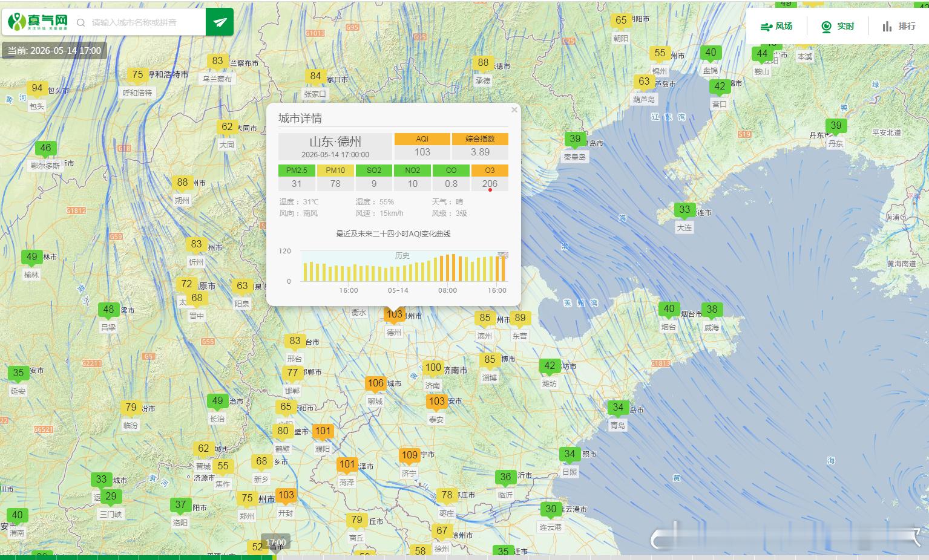Image resolution: width=929 pixels, height=560 pixels.
Task: Click the 综合指数 value 3.89
Action: point(481,152)
